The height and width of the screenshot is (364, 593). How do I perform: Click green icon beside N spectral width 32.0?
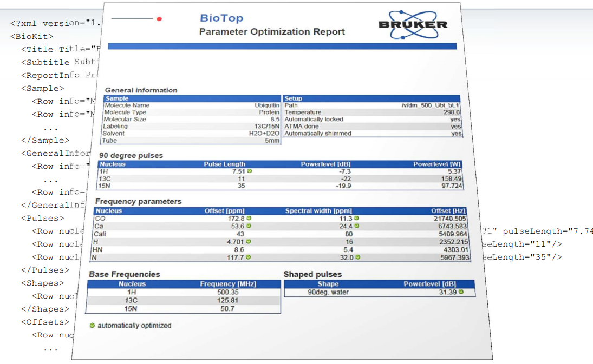(357, 257)
